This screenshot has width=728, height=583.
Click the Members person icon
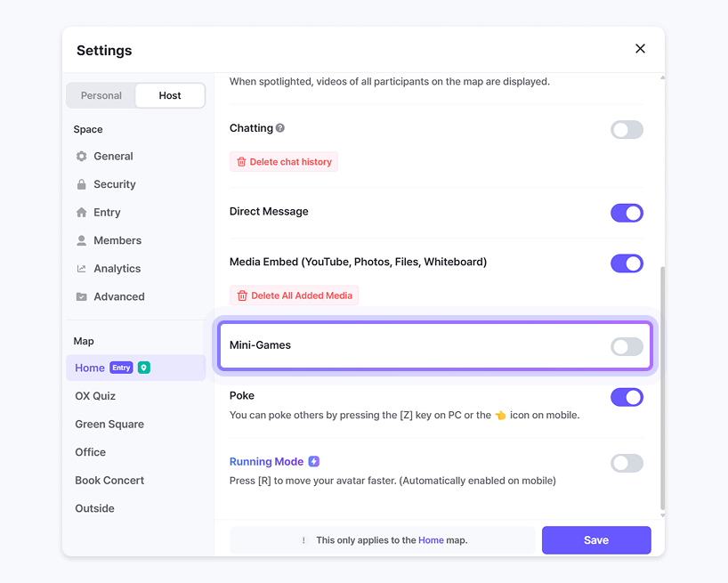click(x=82, y=240)
